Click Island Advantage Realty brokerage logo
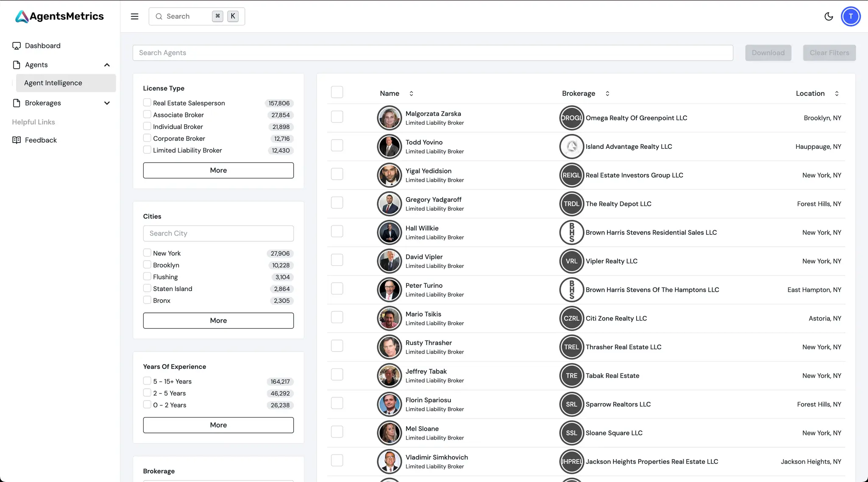868x482 pixels. [571, 147]
